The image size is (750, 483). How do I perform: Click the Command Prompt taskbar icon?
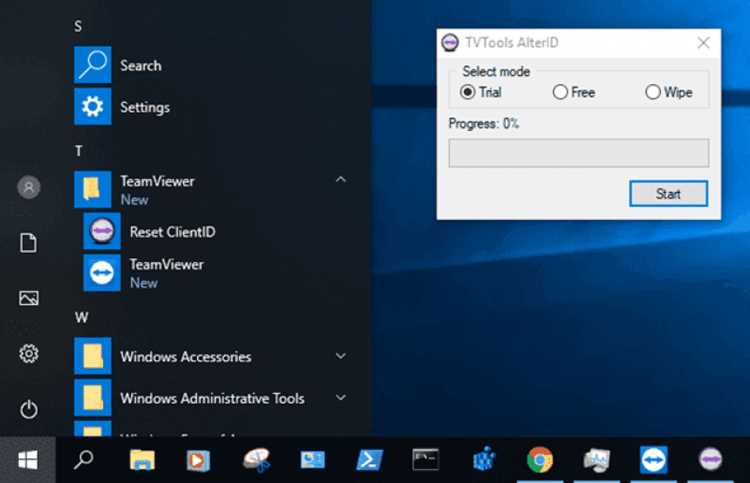(426, 460)
